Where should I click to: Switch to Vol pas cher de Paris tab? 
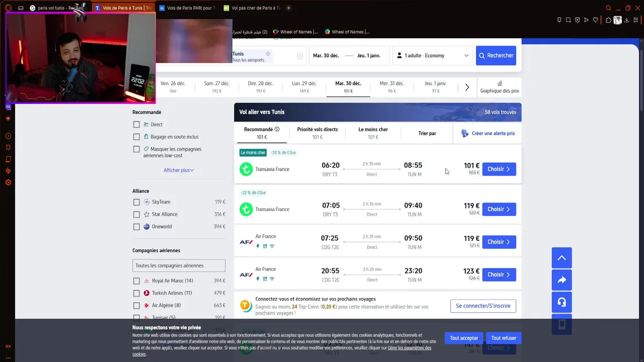(x=252, y=8)
